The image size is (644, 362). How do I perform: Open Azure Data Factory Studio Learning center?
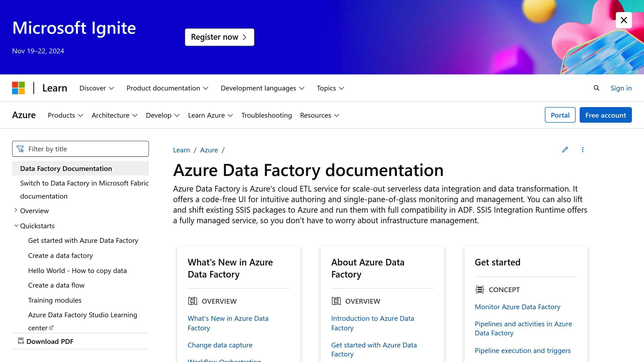[83, 321]
